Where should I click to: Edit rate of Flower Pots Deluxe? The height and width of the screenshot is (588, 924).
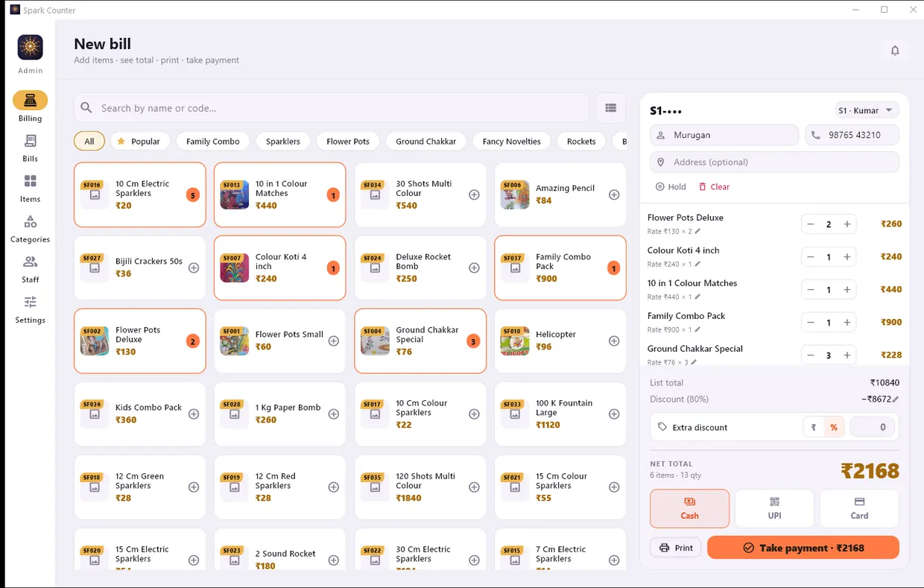698,232
